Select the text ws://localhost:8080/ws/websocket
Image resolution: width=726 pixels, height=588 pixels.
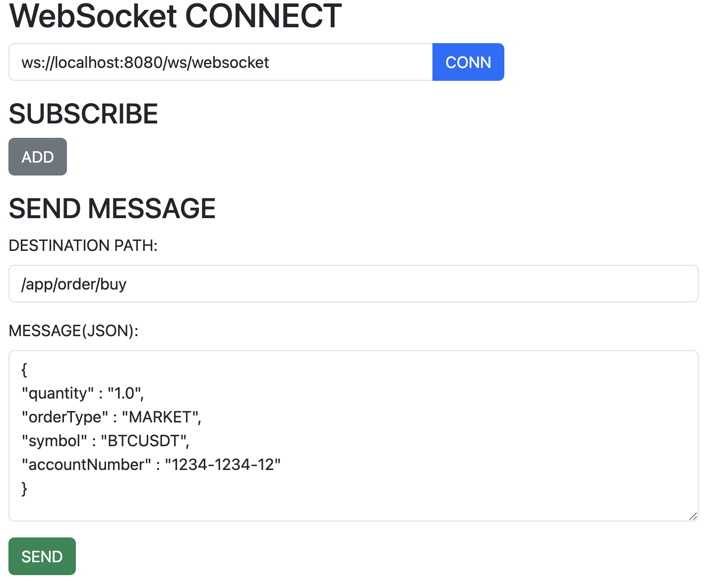coord(145,61)
